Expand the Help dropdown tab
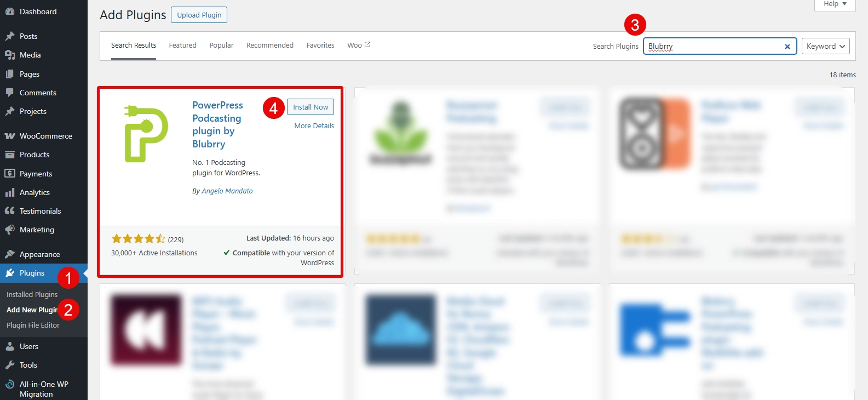868x400 pixels. click(x=835, y=4)
